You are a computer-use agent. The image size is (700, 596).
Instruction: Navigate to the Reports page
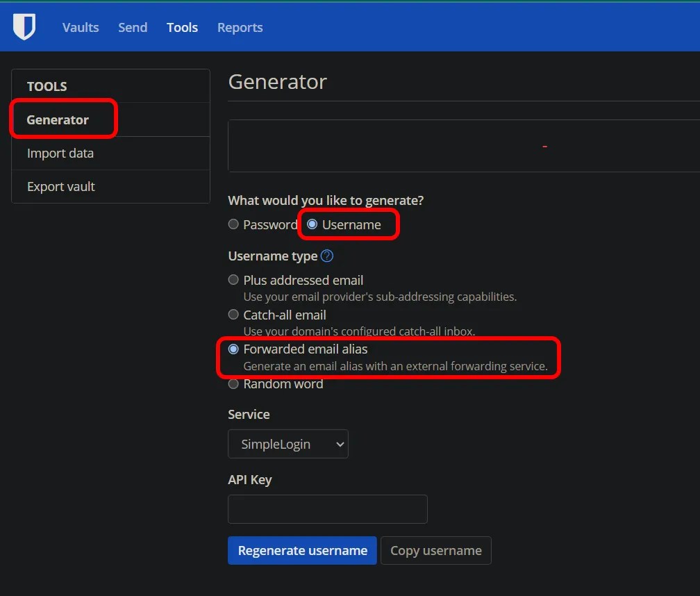(240, 27)
